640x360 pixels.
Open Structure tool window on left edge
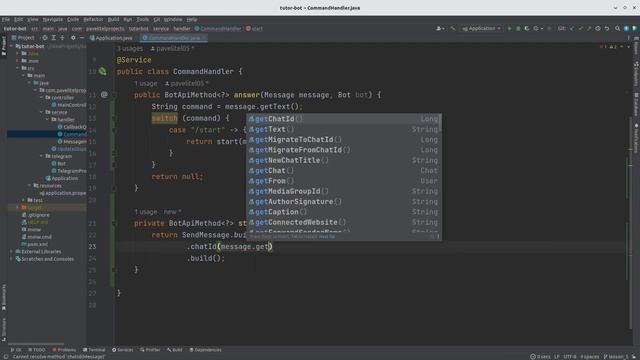tap(4, 330)
